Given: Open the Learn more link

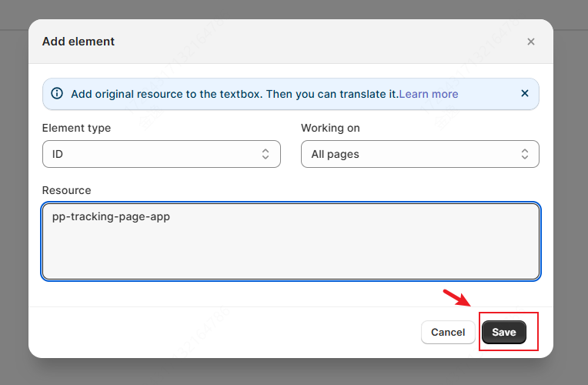Looking at the screenshot, I should [x=428, y=94].
